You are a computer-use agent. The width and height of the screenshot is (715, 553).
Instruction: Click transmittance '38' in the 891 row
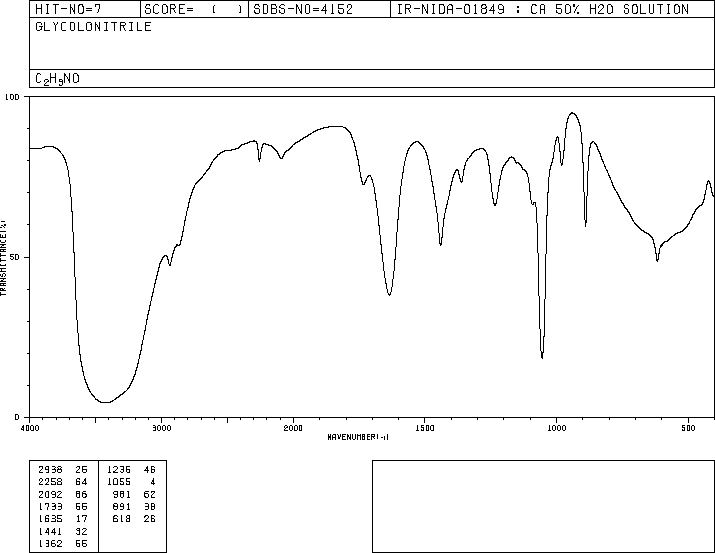click(150, 506)
